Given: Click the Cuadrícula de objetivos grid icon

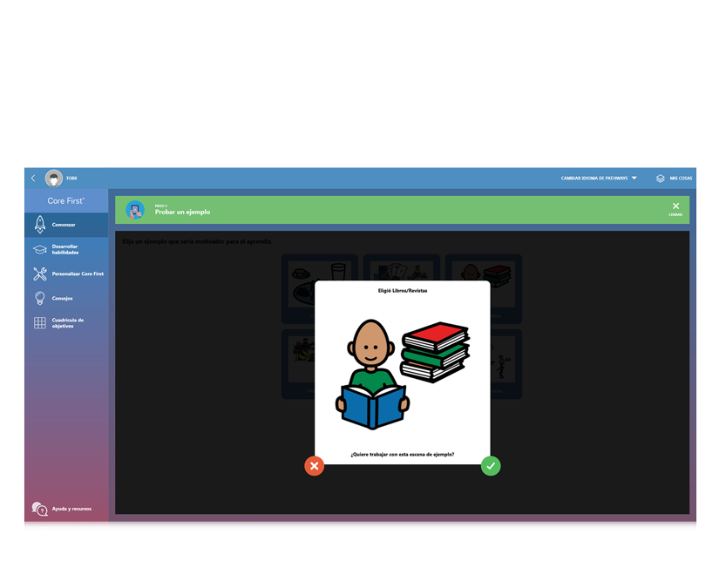Looking at the screenshot, I should 40,322.
